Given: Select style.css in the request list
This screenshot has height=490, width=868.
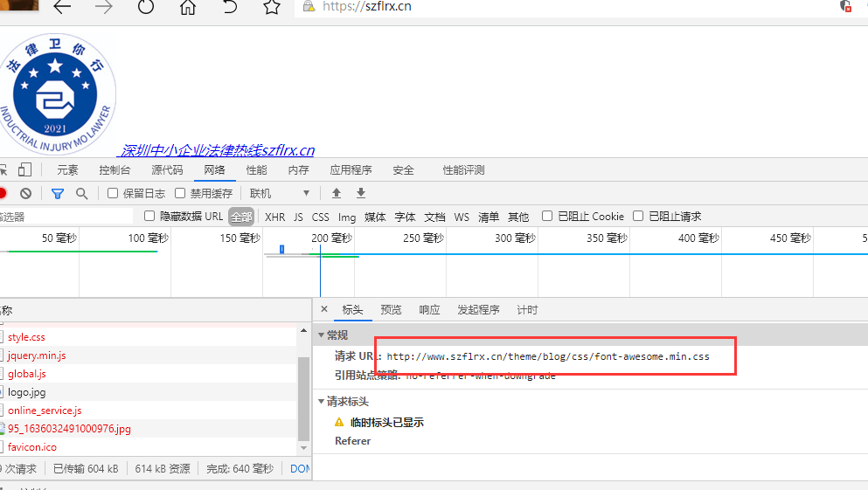Looking at the screenshot, I should [x=26, y=336].
